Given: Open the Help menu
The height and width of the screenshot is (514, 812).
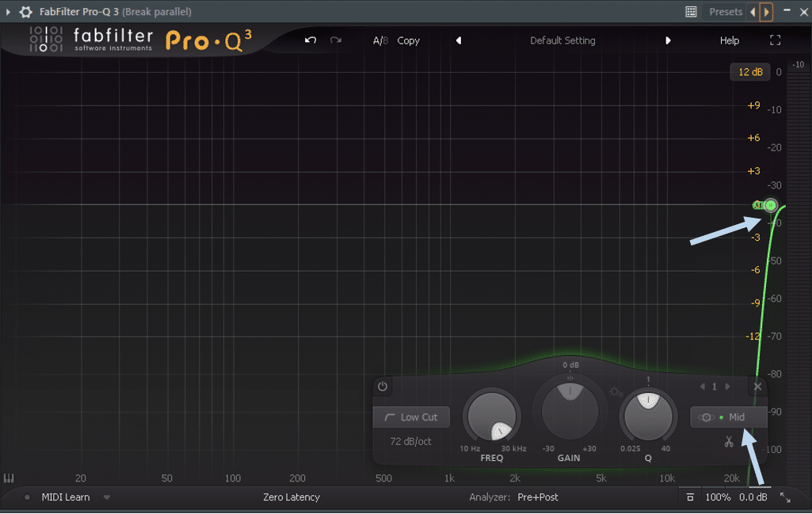Looking at the screenshot, I should pos(729,40).
